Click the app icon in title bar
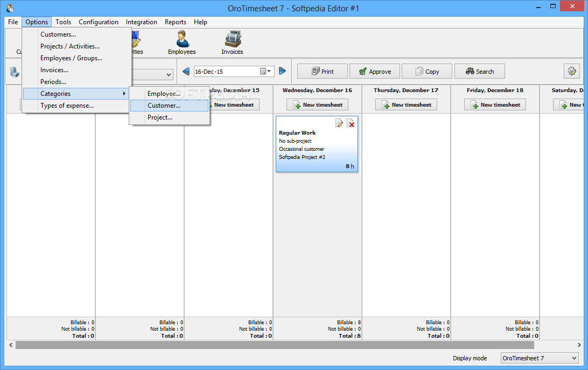588x370 pixels. (10, 8)
